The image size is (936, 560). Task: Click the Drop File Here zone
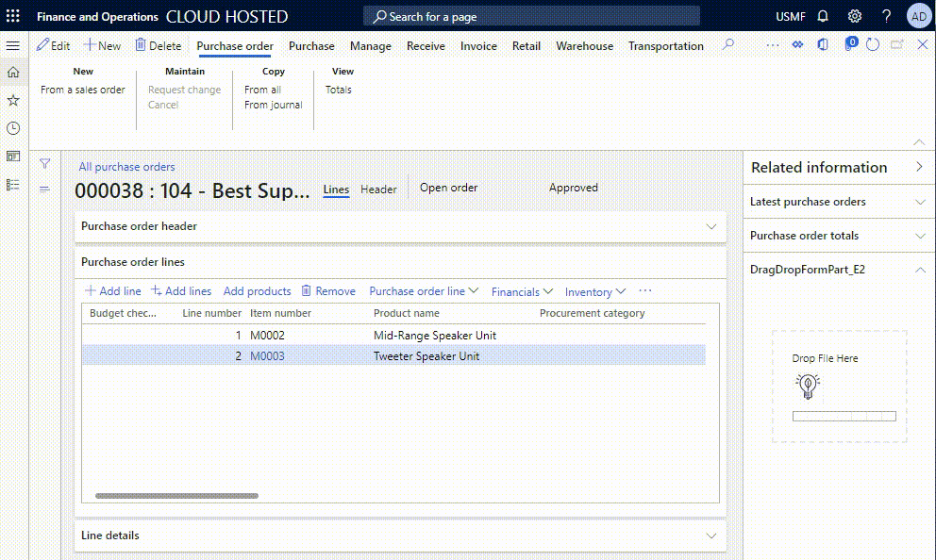[x=839, y=386]
